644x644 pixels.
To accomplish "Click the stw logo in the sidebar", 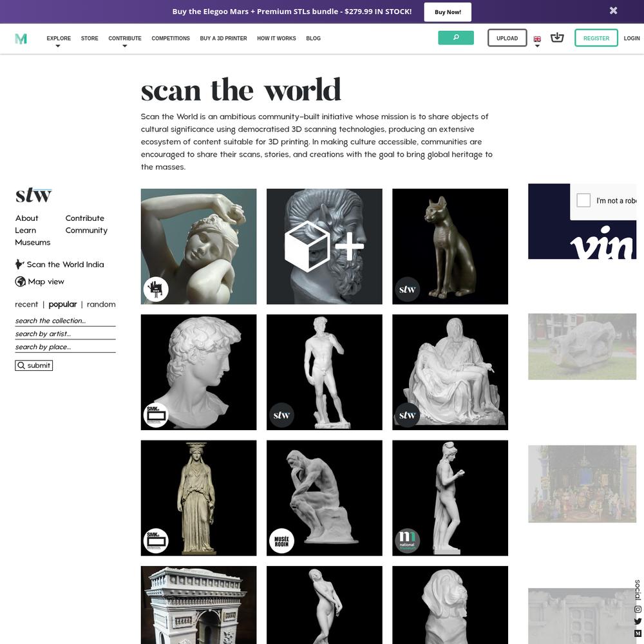I will 33,196.
